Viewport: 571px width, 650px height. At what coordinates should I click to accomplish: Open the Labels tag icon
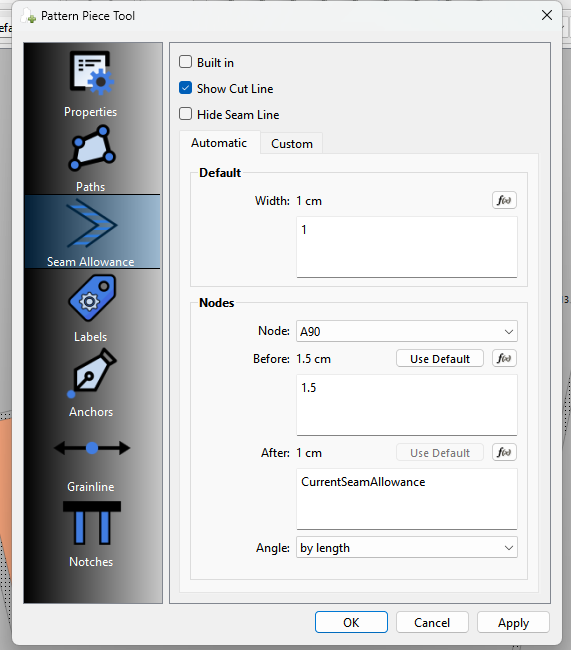[92, 298]
